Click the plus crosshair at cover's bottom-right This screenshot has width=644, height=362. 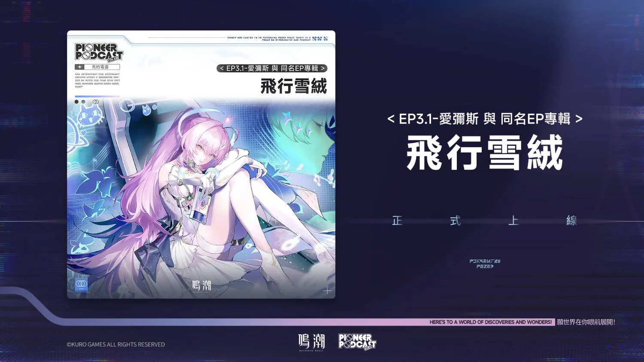click(327, 291)
